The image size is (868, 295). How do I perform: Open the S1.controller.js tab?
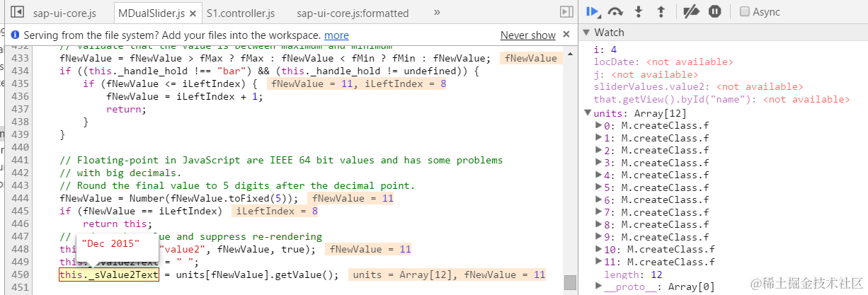click(241, 13)
